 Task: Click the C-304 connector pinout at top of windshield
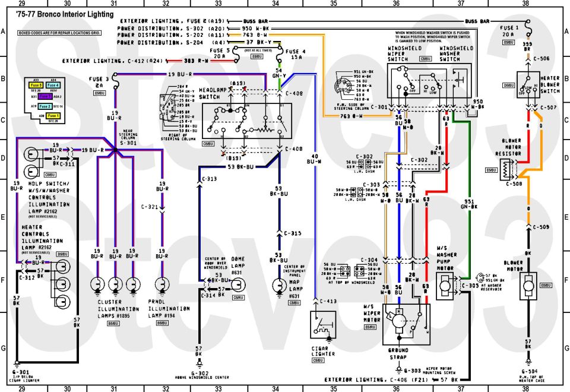(352, 271)
